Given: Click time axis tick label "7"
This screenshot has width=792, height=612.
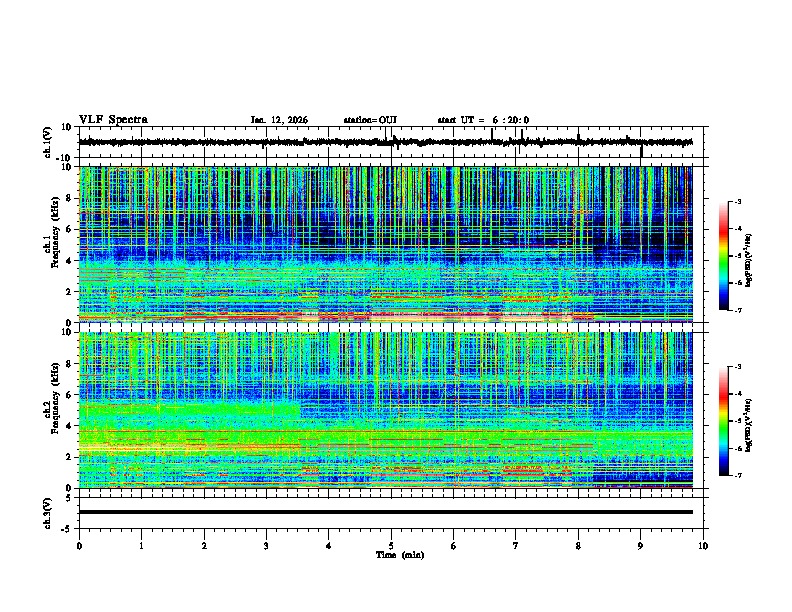Looking at the screenshot, I should click(516, 546).
